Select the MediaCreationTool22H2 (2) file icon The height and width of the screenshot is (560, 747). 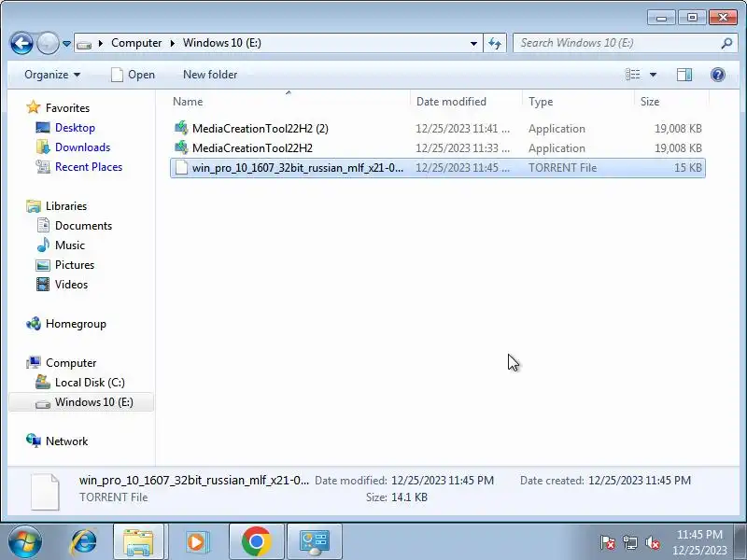(181, 128)
